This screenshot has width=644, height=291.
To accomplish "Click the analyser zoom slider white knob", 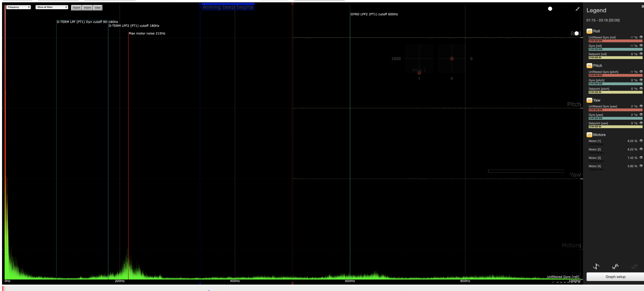I will coord(550,9).
